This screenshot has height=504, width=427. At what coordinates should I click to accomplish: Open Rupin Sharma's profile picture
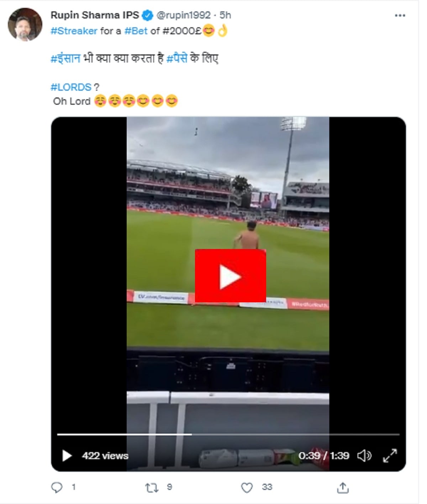(x=25, y=25)
